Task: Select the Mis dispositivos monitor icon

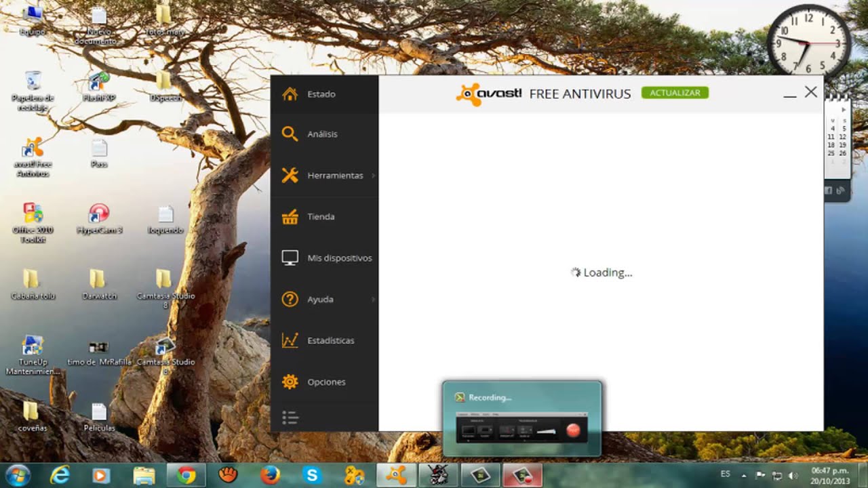Action: (x=290, y=258)
